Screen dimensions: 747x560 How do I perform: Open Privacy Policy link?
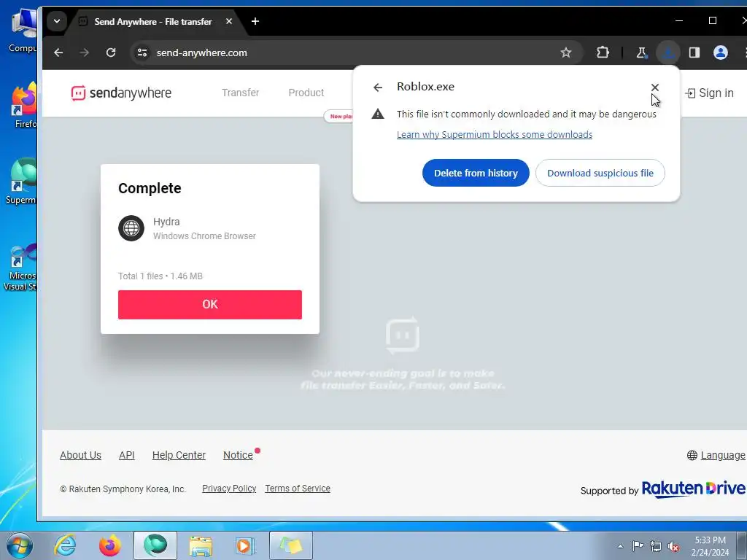click(x=229, y=488)
